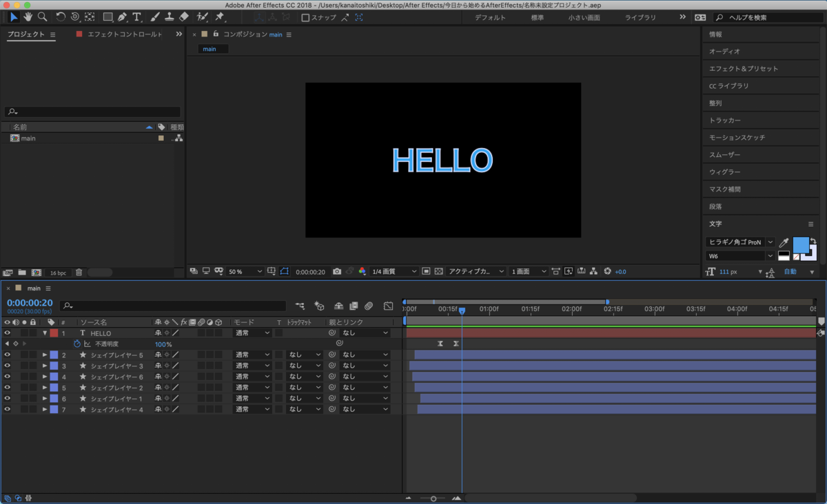Click the delete trash icon in Project panel
The width and height of the screenshot is (827, 504).
(x=79, y=273)
